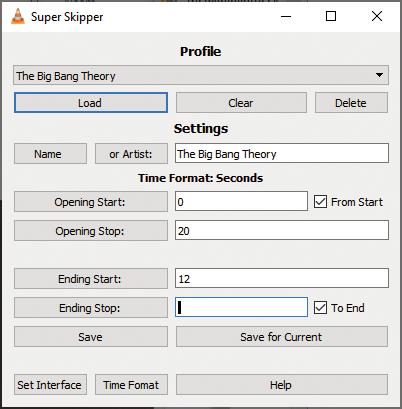The width and height of the screenshot is (402, 409).
Task: Click the Clear button
Action: pos(241,103)
